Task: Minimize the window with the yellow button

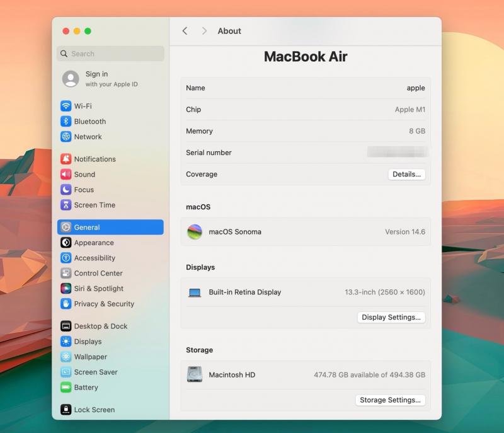Action: pyautogui.click(x=77, y=31)
